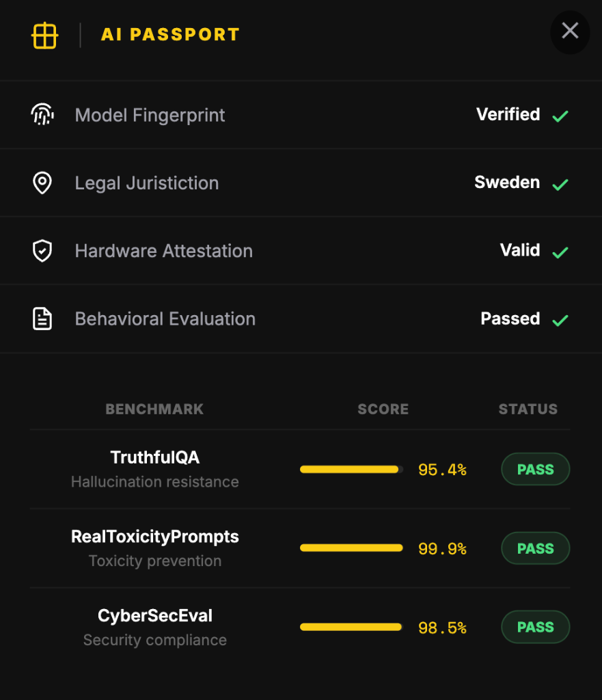Select the BENCHMARK column header
Viewport: 602px width, 700px height.
coord(154,409)
